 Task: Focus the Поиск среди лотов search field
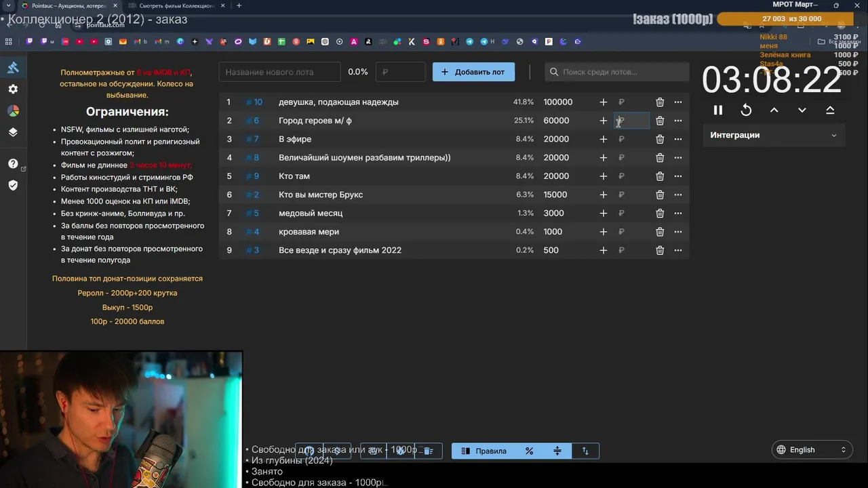click(x=617, y=72)
